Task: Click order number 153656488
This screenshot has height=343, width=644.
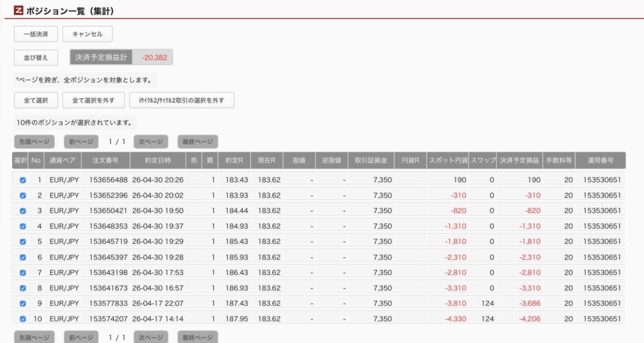Action: (108, 180)
